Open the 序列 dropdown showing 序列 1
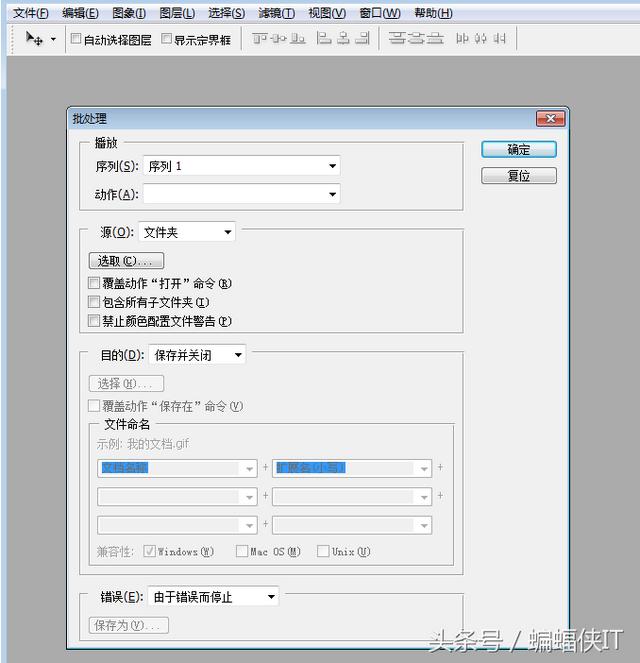640x663 pixels. [242, 166]
